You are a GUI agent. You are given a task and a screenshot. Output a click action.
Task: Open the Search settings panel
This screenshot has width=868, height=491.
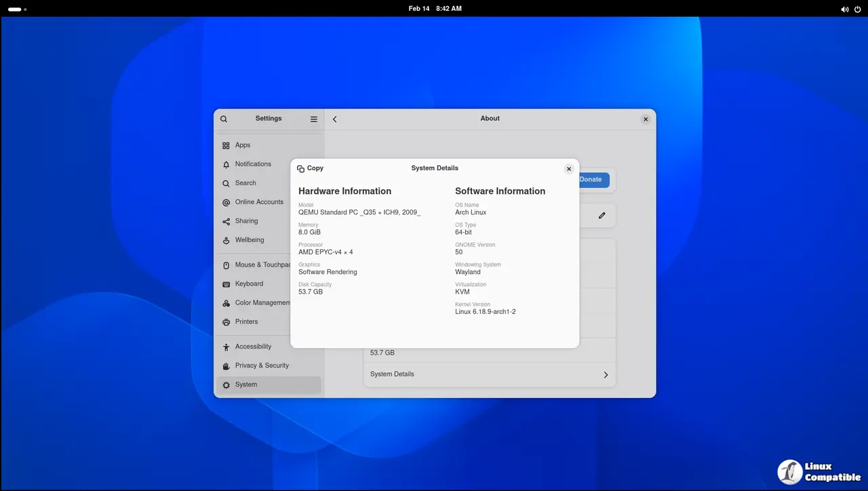[245, 183]
